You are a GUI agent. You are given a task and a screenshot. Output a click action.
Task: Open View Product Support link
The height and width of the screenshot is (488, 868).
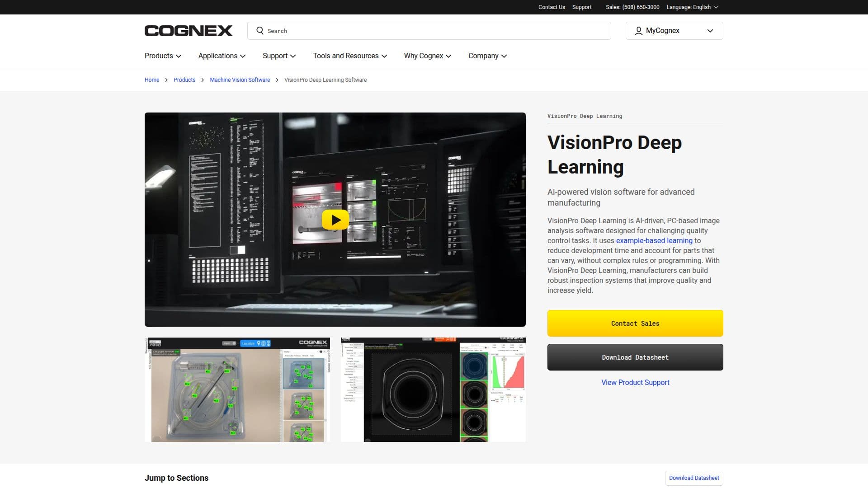coord(635,383)
